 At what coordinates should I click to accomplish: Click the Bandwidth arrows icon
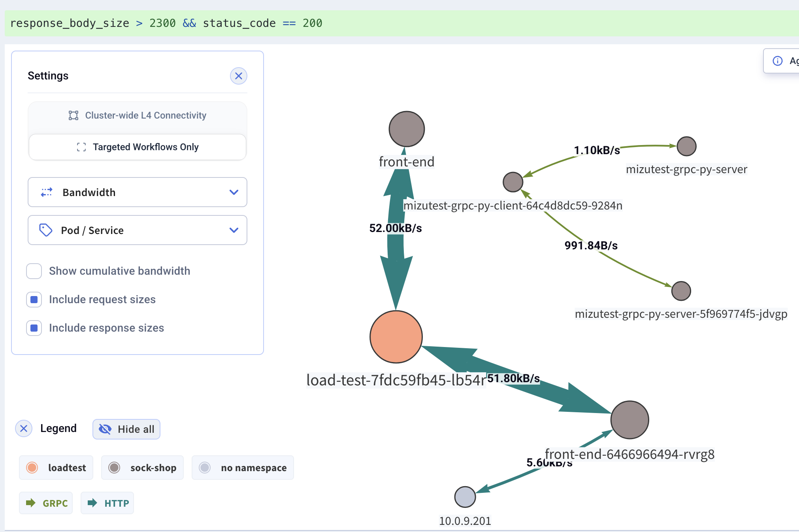46,192
